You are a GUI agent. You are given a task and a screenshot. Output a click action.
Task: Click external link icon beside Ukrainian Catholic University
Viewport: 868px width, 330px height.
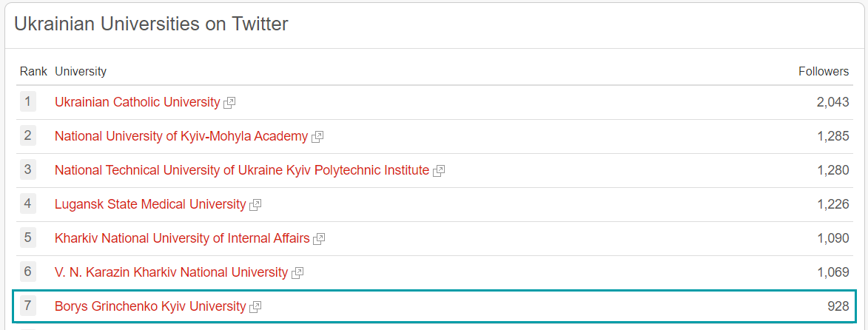229,103
